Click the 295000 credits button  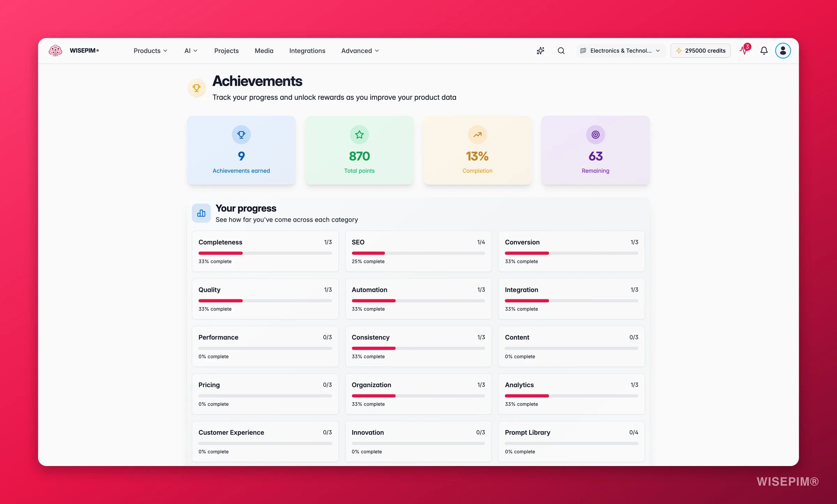700,51
